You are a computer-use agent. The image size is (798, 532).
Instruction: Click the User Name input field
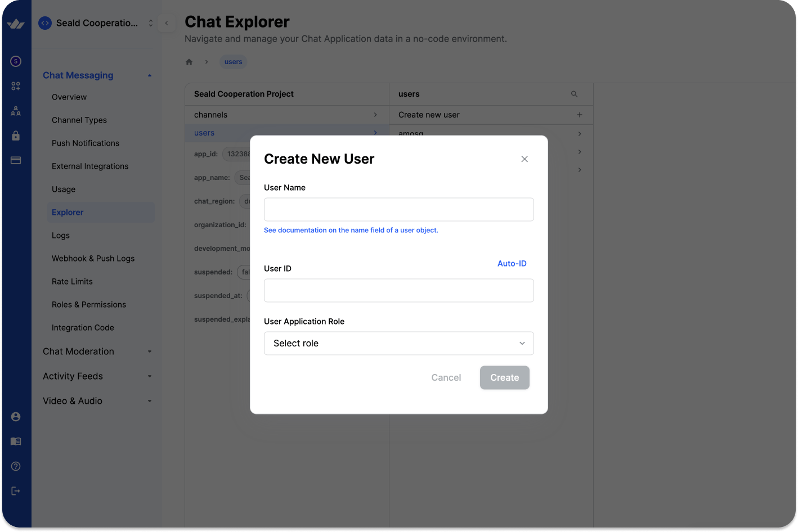click(x=398, y=209)
